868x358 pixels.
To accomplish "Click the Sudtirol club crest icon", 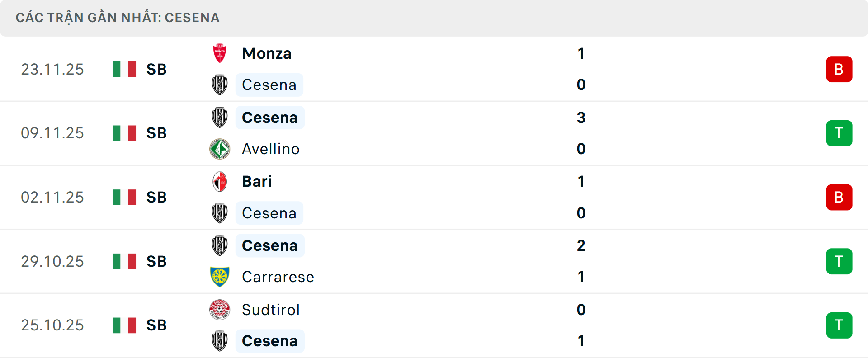I will [220, 310].
